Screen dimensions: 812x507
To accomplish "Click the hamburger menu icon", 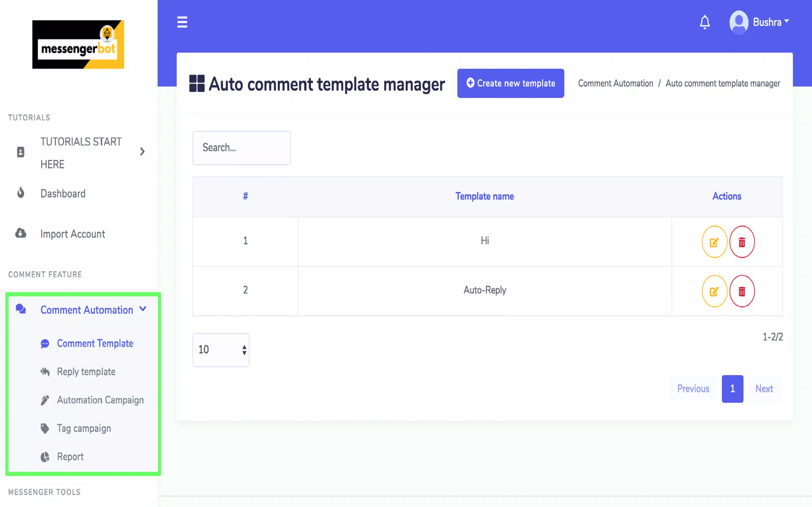I will coord(182,22).
